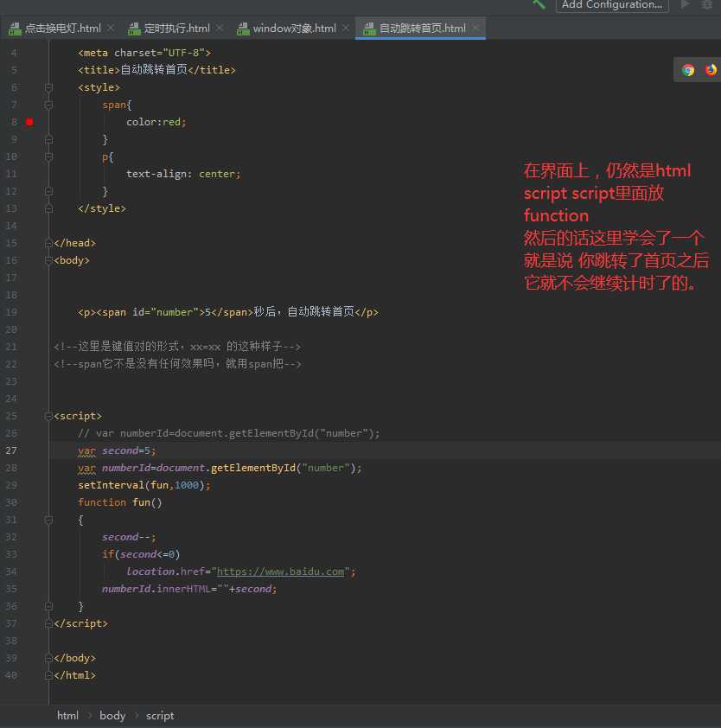Click line number 27 in gutter
721x728 pixels.
11,450
